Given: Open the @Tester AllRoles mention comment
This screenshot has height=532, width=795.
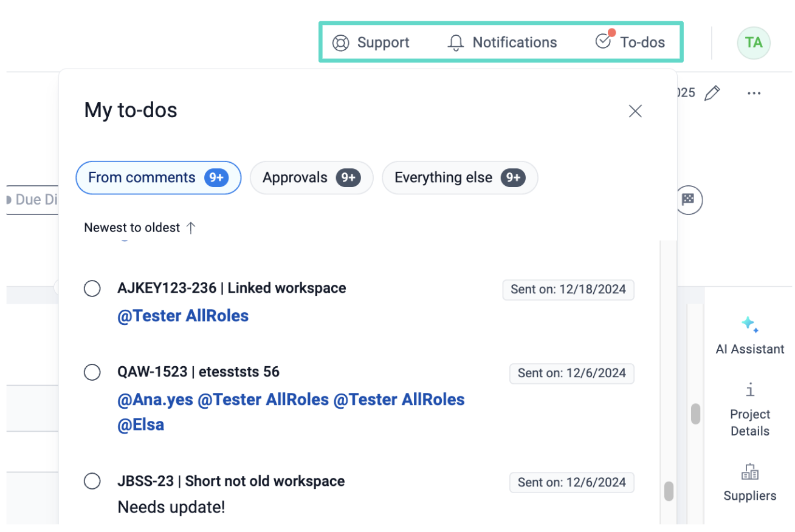Looking at the screenshot, I should click(183, 316).
